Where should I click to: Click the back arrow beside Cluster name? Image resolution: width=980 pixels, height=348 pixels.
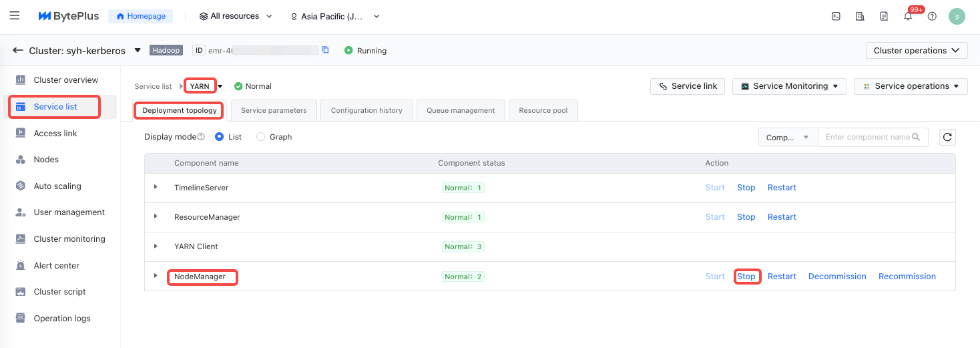pyautogui.click(x=18, y=51)
